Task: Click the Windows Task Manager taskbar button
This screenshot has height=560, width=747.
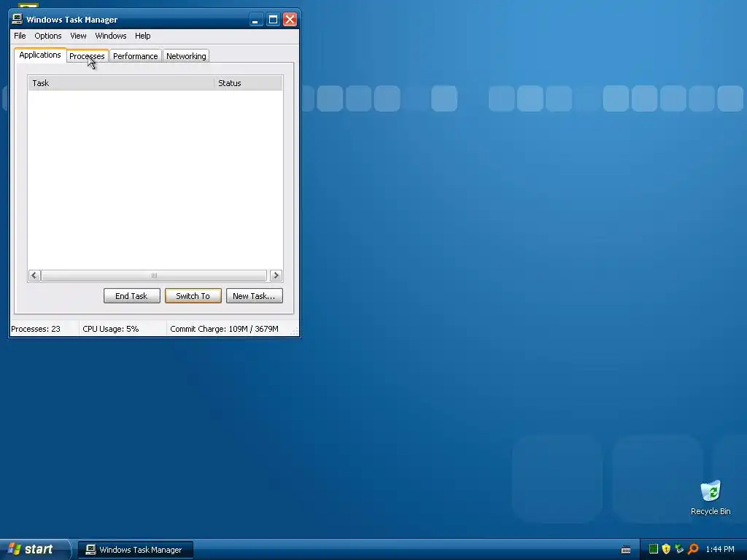Action: click(135, 550)
